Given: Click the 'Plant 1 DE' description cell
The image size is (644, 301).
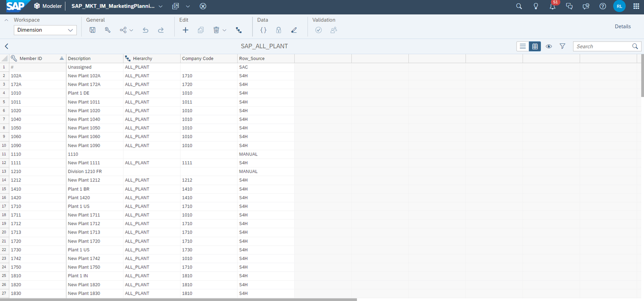Looking at the screenshot, I should point(95,93).
